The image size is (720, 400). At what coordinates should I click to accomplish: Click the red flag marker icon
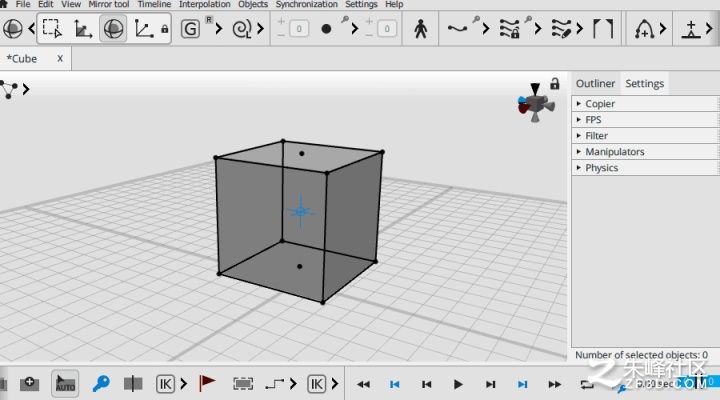tap(207, 383)
